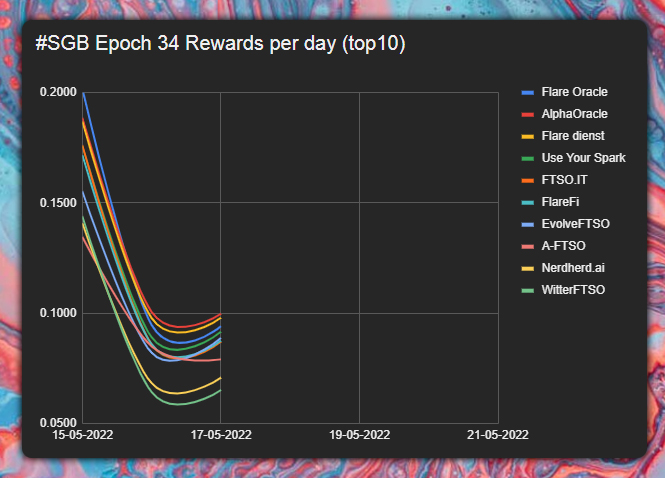Viewport: 665px width, 478px height.
Task: Click the Use Your Spark legend label
Action: pos(584,158)
